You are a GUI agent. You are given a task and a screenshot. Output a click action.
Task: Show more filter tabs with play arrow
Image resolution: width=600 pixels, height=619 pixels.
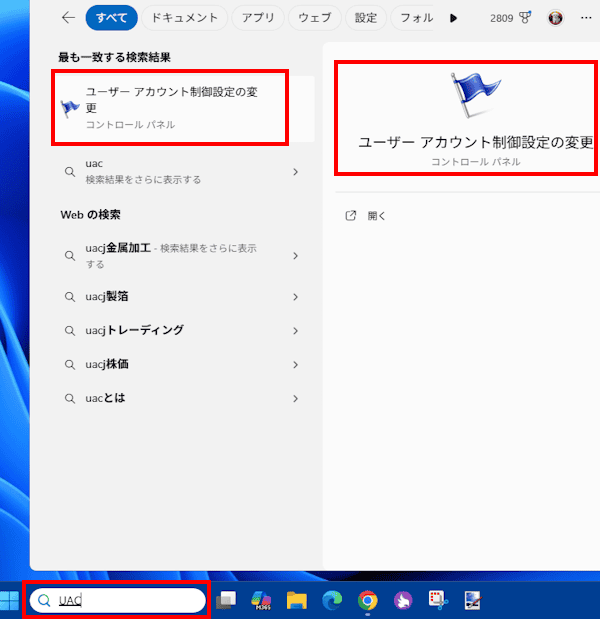coord(453,18)
